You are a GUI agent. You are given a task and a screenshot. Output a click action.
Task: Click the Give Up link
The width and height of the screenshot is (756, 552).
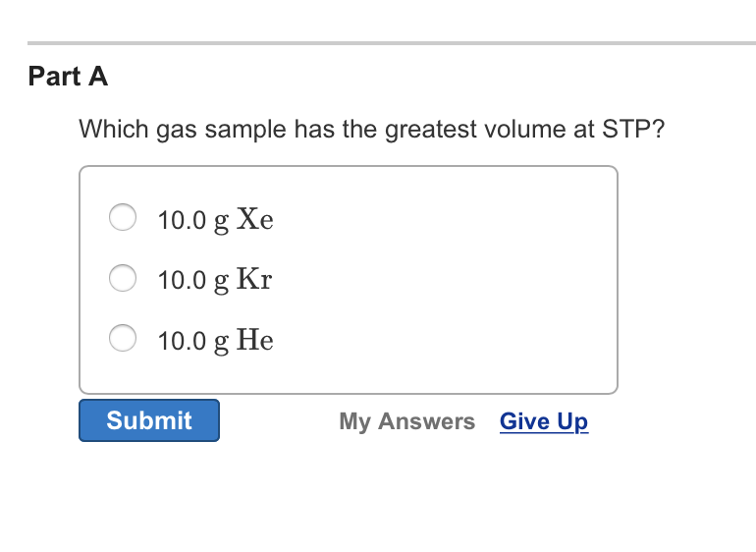544,421
